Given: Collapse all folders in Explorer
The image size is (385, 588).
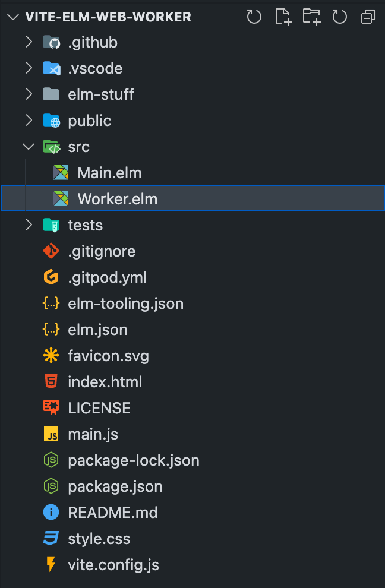Looking at the screenshot, I should 368,17.
